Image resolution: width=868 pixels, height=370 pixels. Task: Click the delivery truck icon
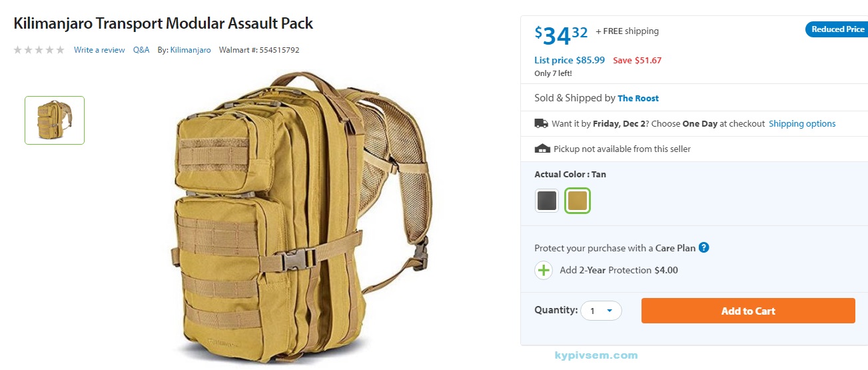click(541, 123)
